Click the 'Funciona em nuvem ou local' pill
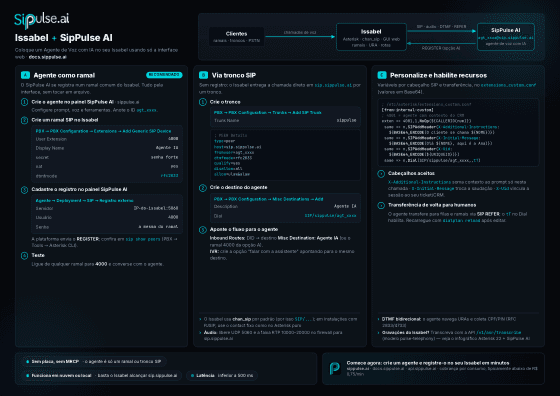This screenshot has width=560, height=396. click(102, 376)
